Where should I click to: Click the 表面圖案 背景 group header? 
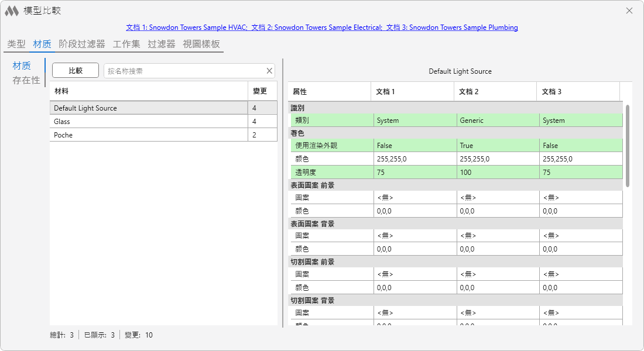pyautogui.click(x=455, y=223)
